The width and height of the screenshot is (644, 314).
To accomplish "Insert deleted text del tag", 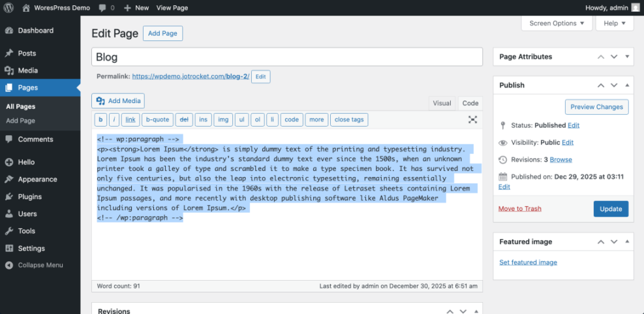I will tap(185, 119).
